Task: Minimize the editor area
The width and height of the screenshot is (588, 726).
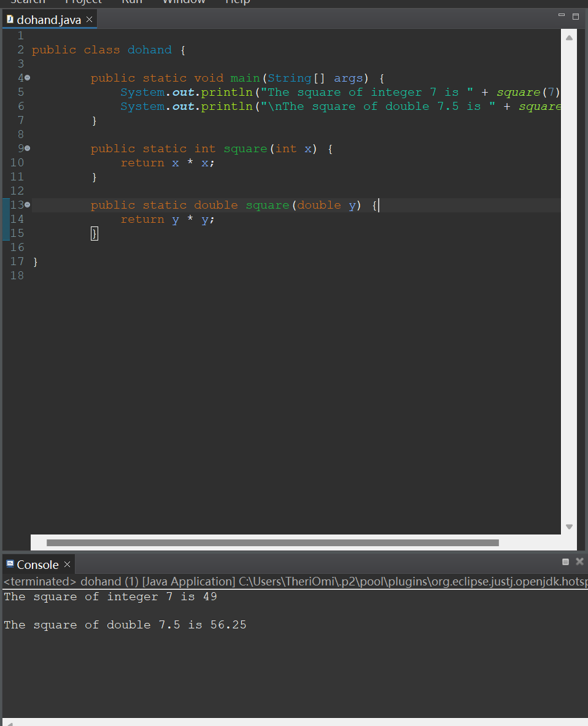Action: tap(562, 15)
